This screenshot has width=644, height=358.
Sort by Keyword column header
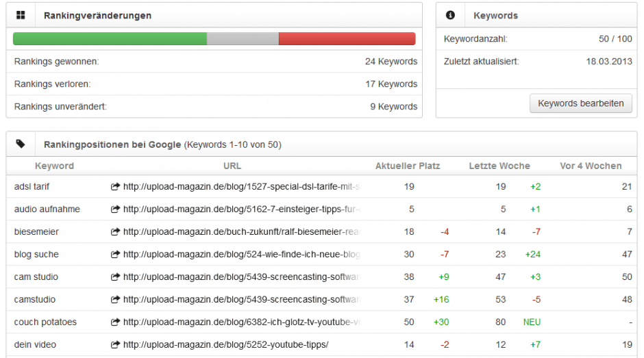(x=54, y=166)
